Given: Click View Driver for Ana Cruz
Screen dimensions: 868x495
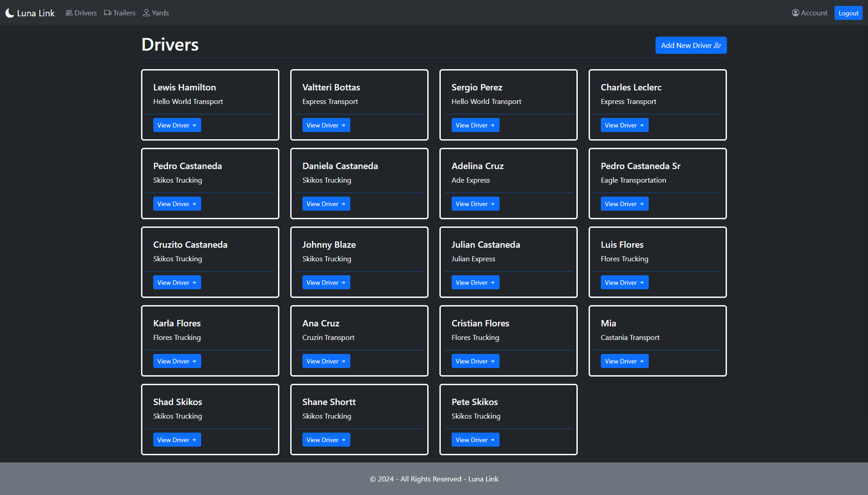Looking at the screenshot, I should point(326,361).
